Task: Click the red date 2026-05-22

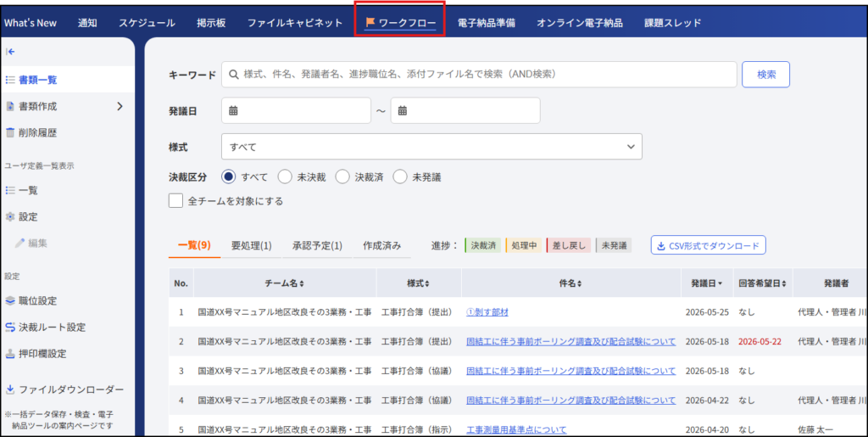Action: 760,342
